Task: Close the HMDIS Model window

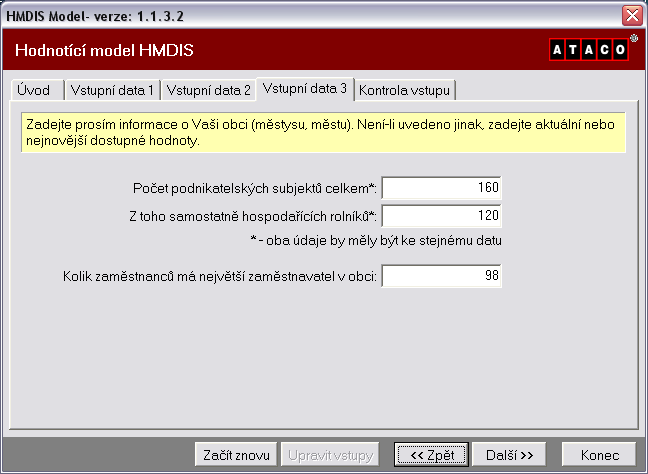Action: point(632,16)
